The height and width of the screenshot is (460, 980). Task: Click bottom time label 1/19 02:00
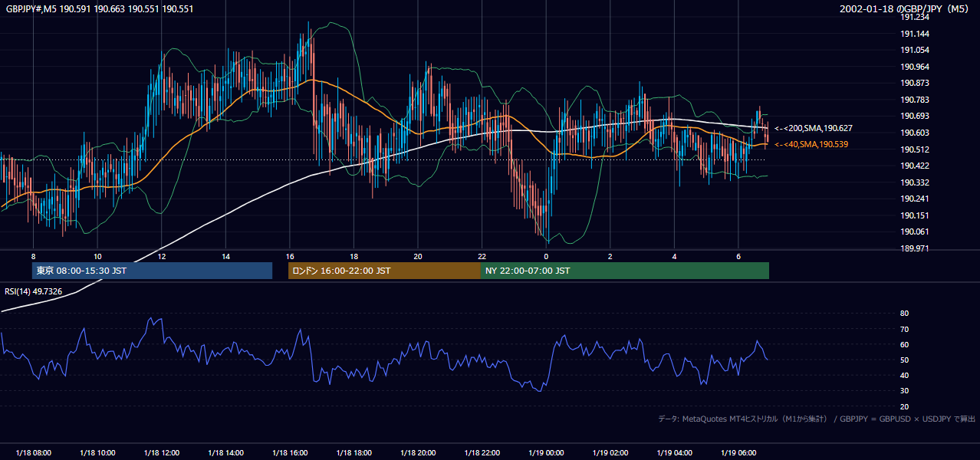[610, 453]
